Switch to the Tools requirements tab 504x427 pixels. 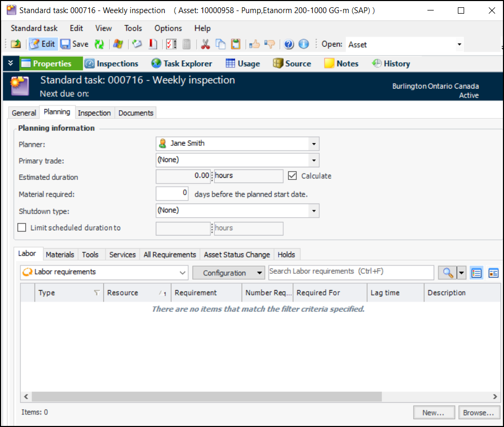(90, 254)
